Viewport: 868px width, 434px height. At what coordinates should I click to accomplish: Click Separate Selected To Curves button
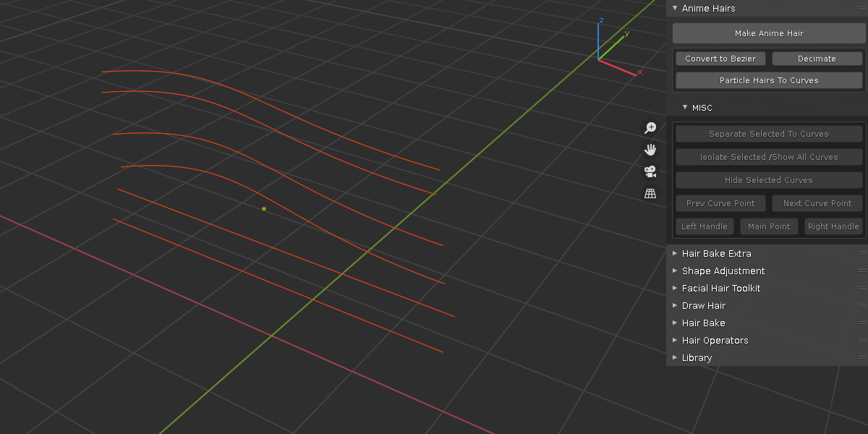[x=769, y=134]
